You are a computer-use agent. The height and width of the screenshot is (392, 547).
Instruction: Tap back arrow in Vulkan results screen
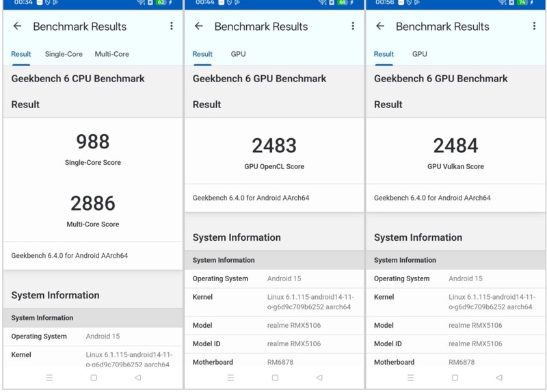380,26
